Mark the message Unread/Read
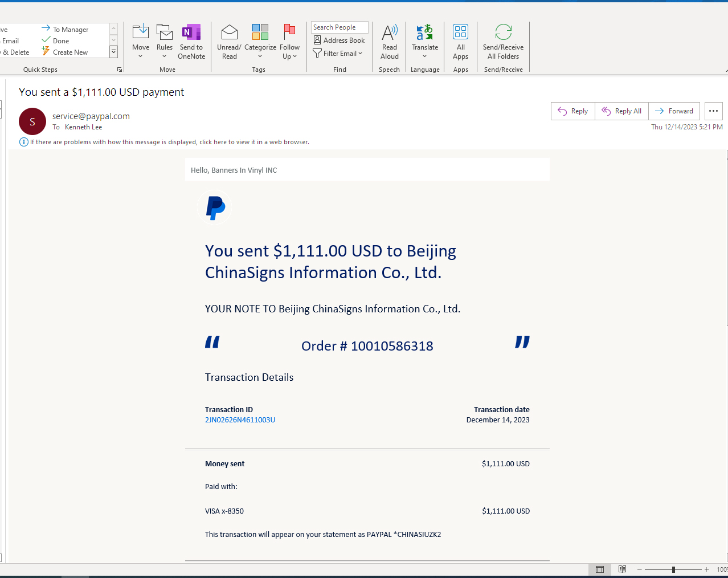Viewport: 728px width, 578px height. pos(229,42)
